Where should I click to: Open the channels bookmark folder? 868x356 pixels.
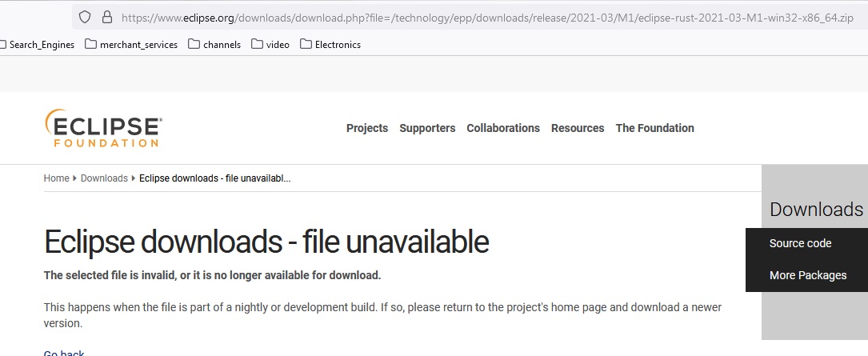coord(214,44)
